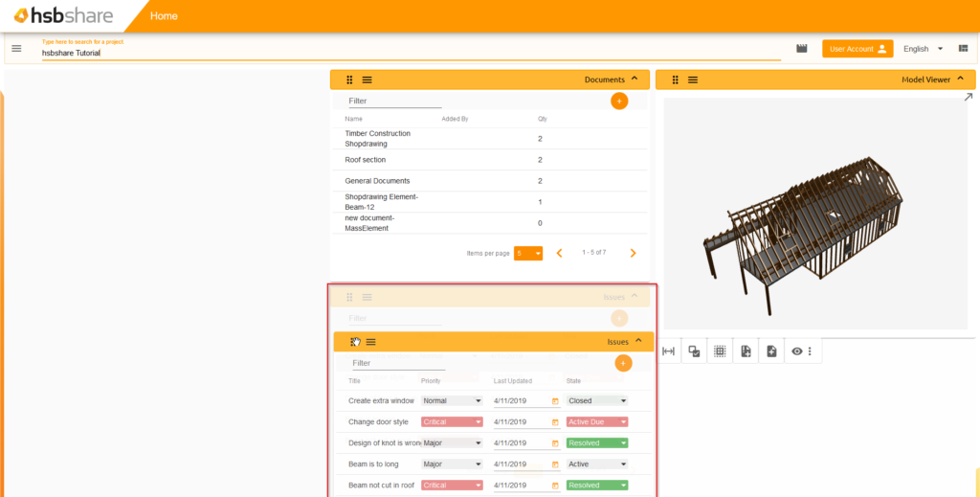Click the Documents Filter input

(x=395, y=101)
